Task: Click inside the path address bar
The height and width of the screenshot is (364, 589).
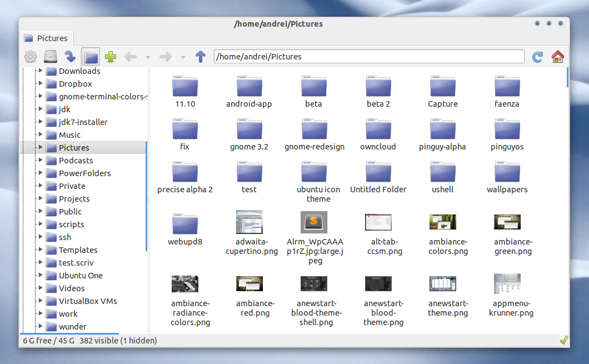Action: [x=368, y=56]
